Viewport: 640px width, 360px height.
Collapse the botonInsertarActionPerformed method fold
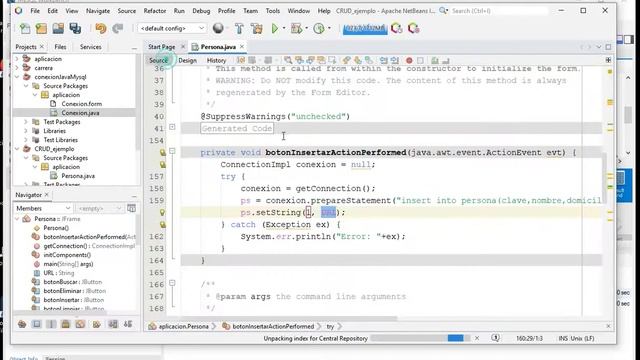[172, 151]
